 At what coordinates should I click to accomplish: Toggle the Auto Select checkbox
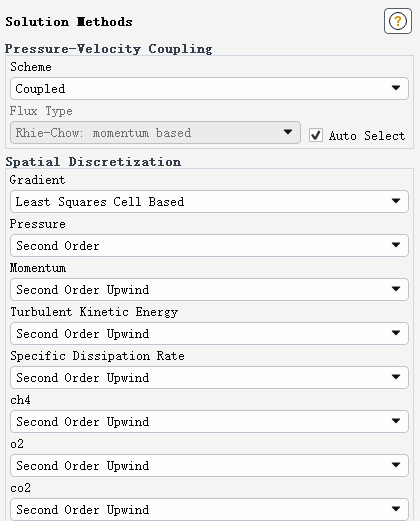coord(316,135)
